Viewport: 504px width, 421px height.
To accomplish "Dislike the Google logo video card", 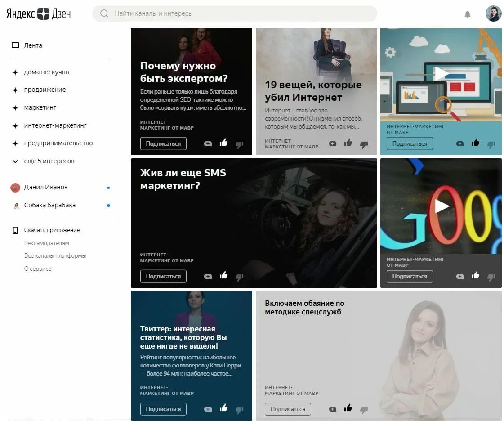I will pos(491,277).
